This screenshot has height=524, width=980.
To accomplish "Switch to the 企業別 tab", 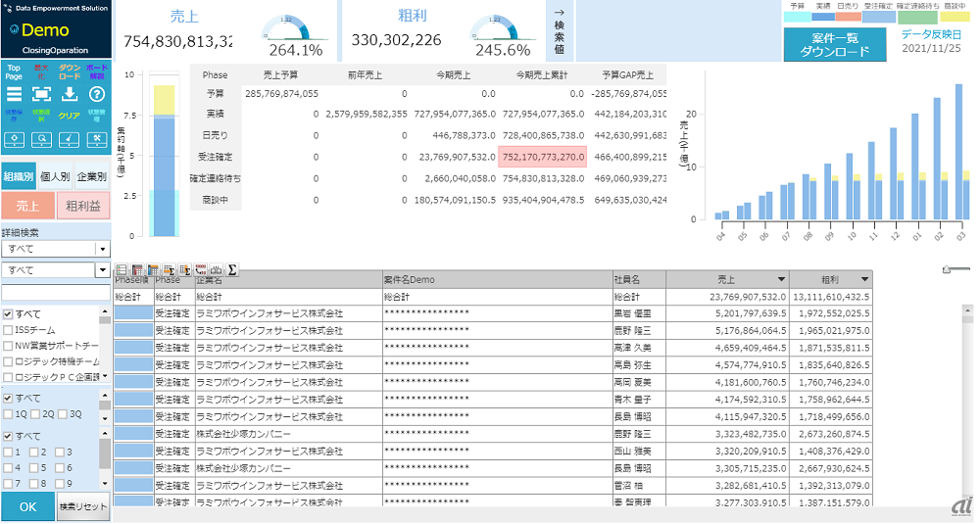I will tap(92, 176).
